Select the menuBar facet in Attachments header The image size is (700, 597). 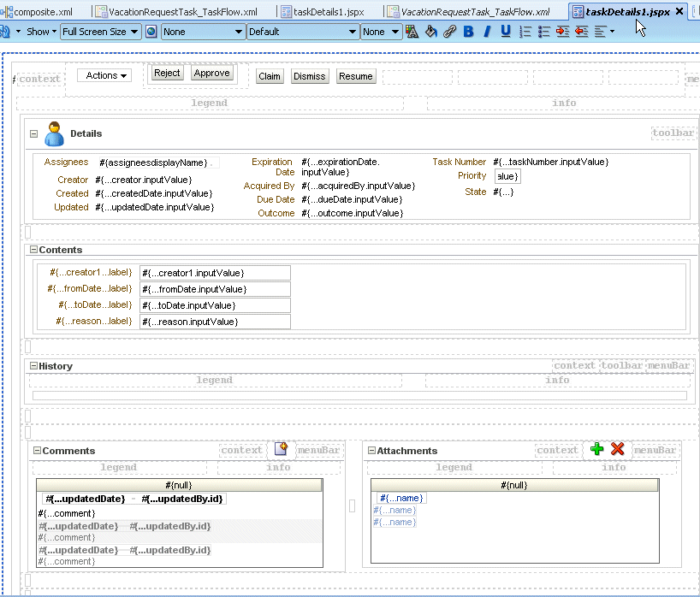click(655, 450)
